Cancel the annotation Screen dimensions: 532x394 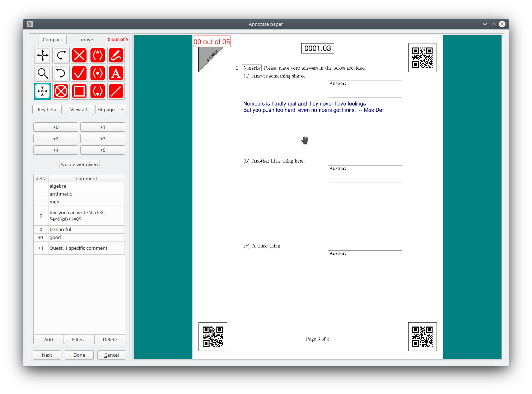[112, 355]
